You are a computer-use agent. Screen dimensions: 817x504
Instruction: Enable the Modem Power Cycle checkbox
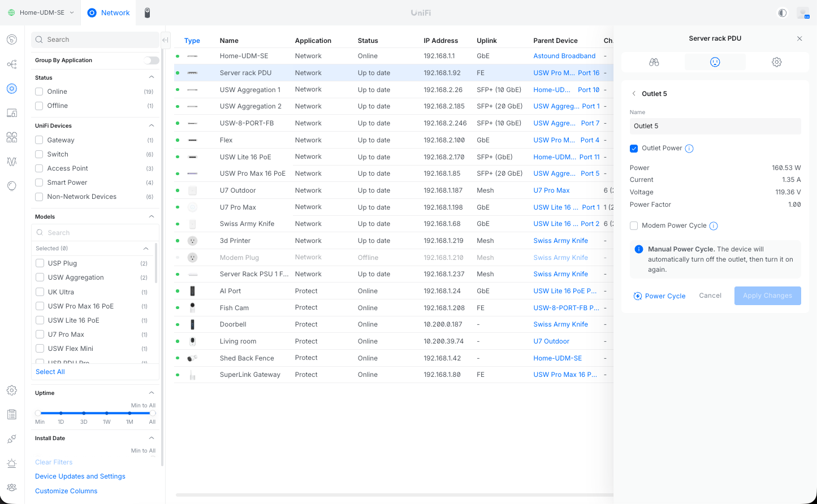click(634, 226)
